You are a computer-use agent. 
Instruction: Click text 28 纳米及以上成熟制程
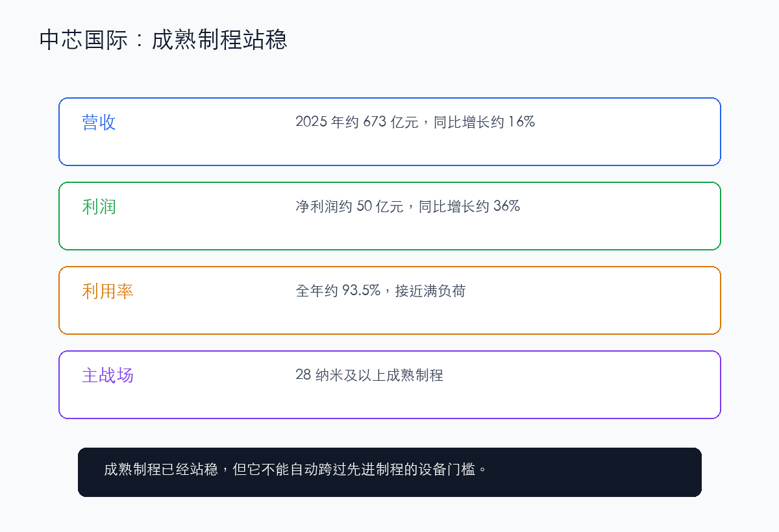coord(369,375)
